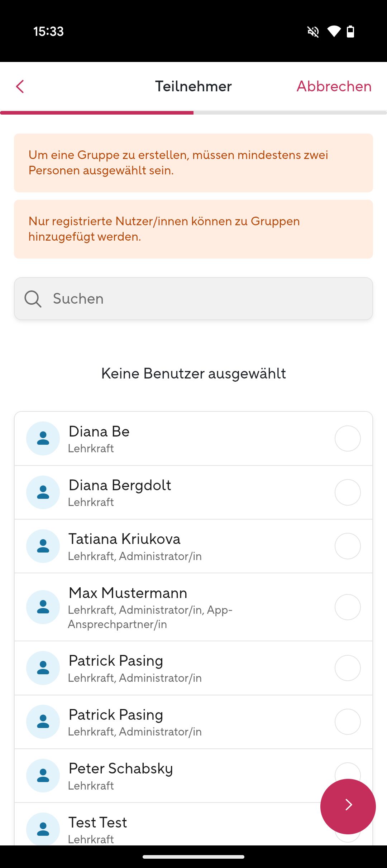Viewport: 387px width, 868px height.
Task: Tap Diana Be's avatar icon
Action: coord(43,438)
